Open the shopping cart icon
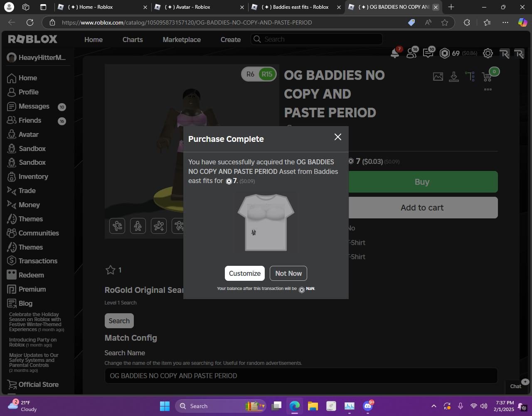The image size is (532, 416). pos(487,77)
